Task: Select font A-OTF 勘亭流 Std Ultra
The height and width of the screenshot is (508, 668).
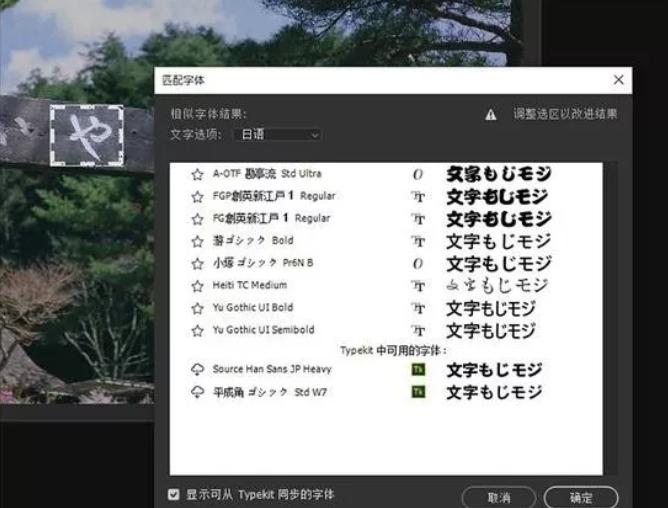Action: [x=267, y=174]
